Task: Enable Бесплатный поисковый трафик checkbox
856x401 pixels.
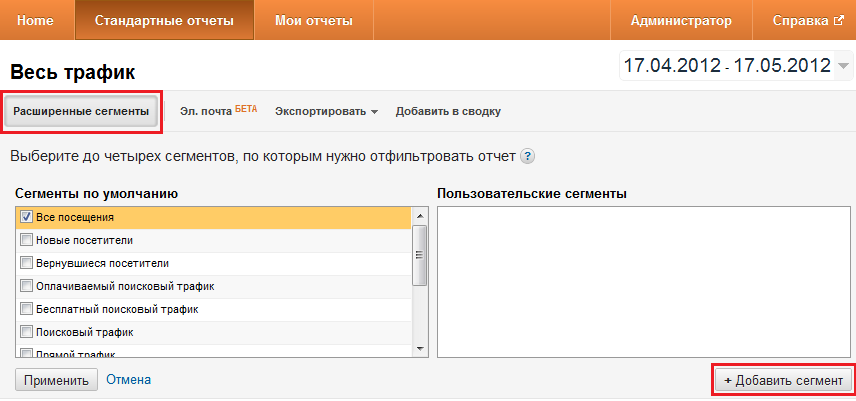Action: tap(26, 309)
